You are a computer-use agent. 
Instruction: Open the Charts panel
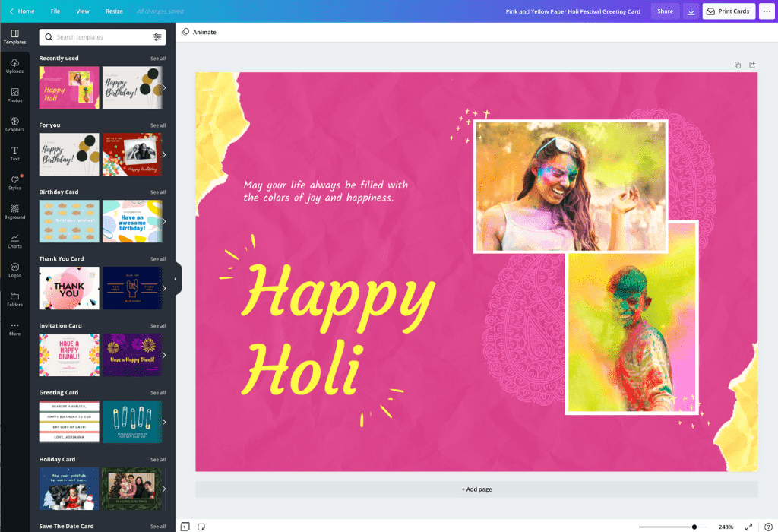coord(14,240)
